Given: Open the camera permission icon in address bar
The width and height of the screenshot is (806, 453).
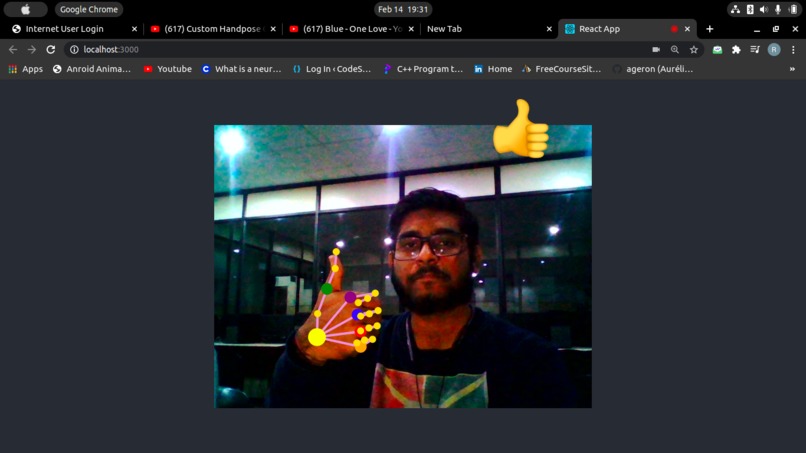Looking at the screenshot, I should click(656, 49).
